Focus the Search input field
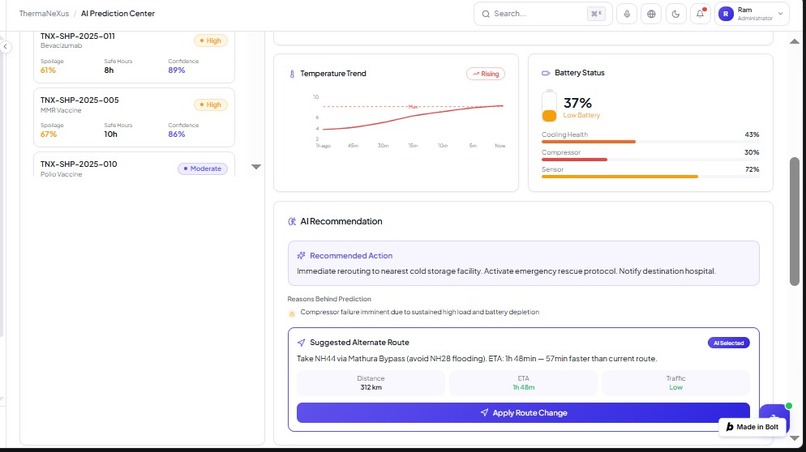This screenshot has width=806, height=452. [542, 14]
